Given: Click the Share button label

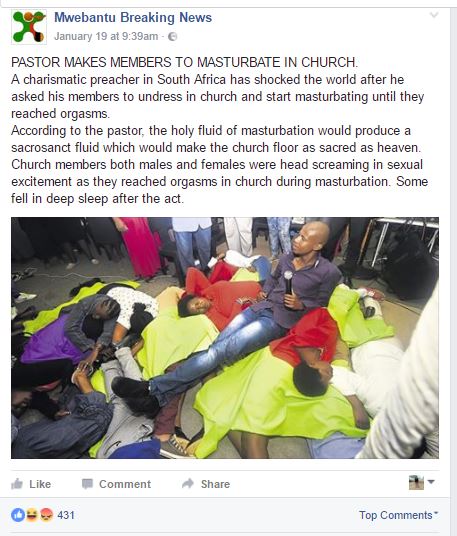Looking at the screenshot, I should [215, 484].
